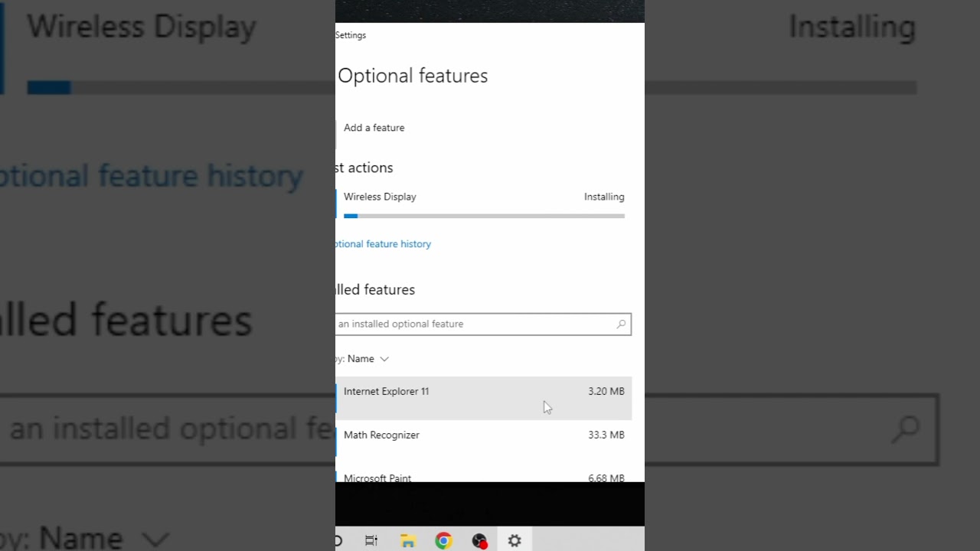Viewport: 980px width, 551px height.
Task: Click the 33.3 MB size value
Action: [606, 435]
